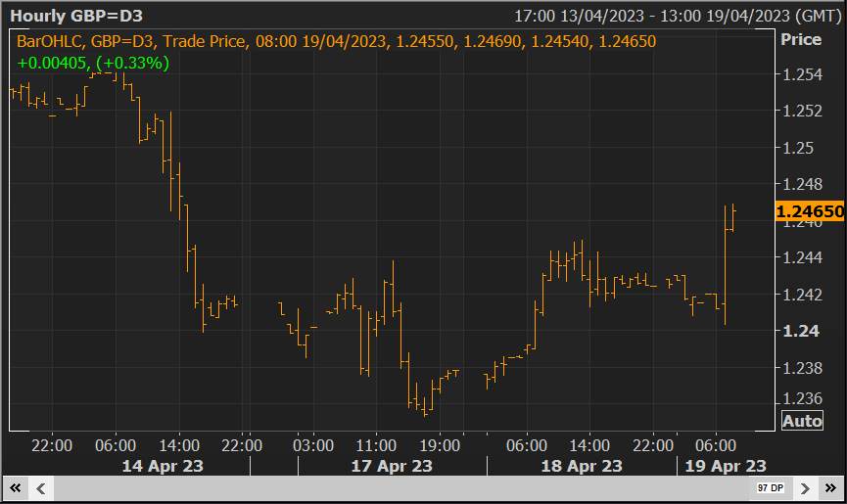Step the chart back with the single left arrow

pyautogui.click(x=40, y=488)
